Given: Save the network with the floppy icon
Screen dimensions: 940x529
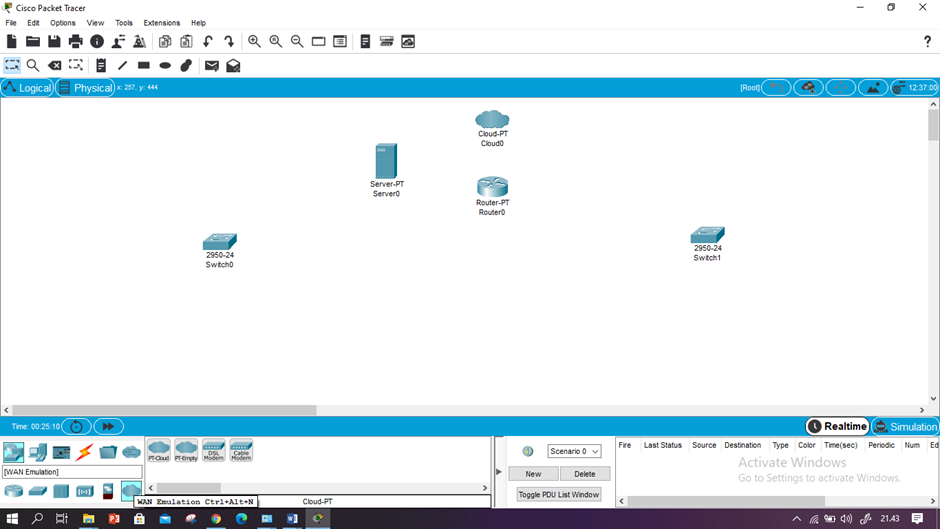Looking at the screenshot, I should point(54,41).
